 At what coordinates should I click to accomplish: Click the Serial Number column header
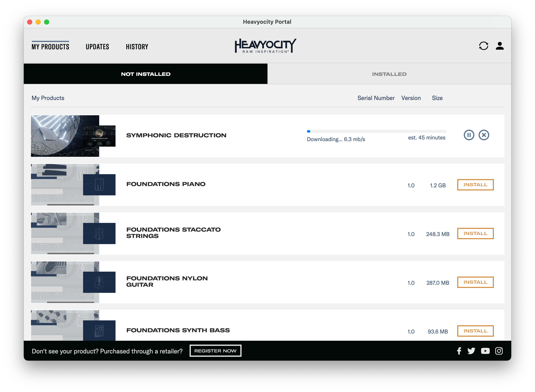tap(376, 98)
